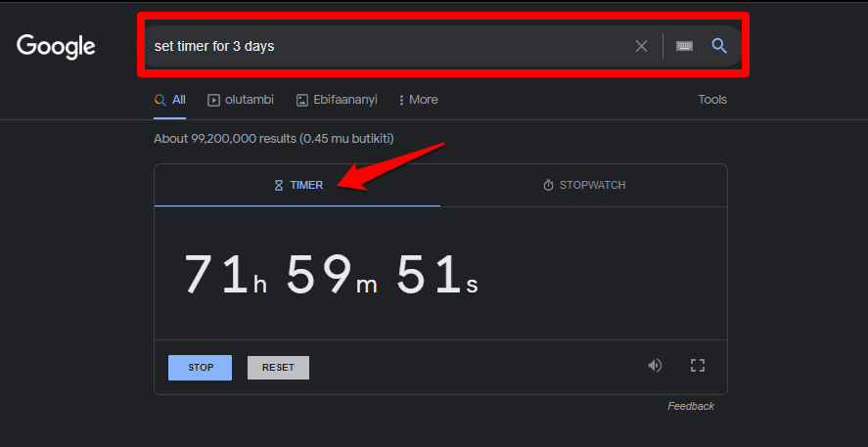Viewport: 868px width, 447px height.
Task: Expand the More menu
Action: point(418,100)
